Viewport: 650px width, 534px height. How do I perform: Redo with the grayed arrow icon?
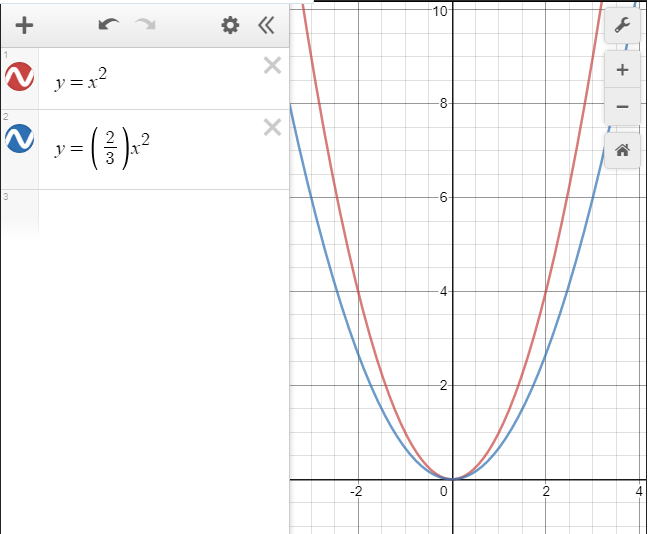146,25
